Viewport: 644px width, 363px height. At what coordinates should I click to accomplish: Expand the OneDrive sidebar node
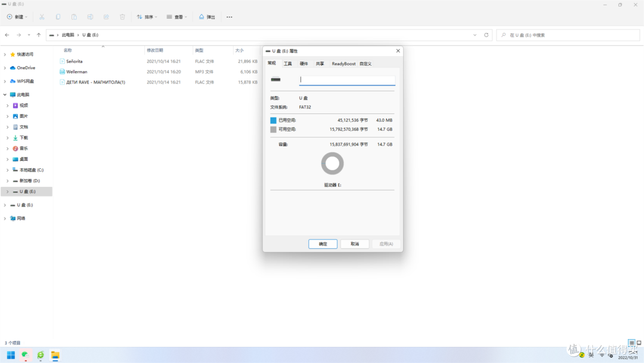(5, 68)
